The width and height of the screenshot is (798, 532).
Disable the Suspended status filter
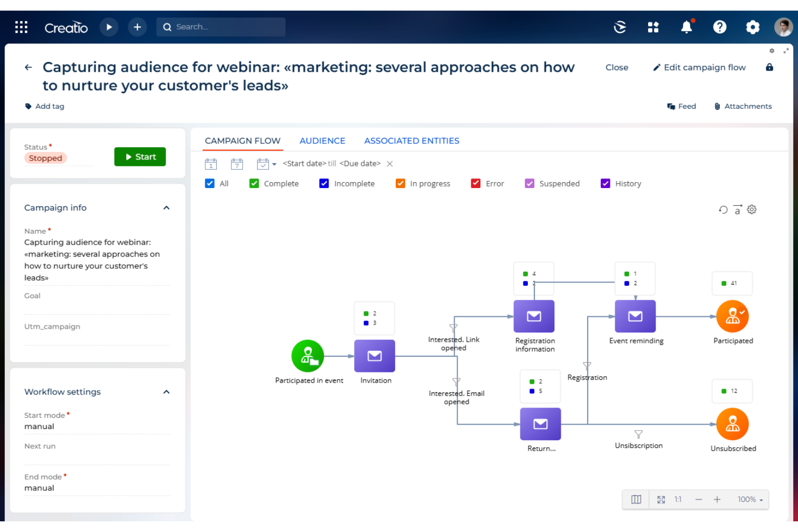(529, 183)
